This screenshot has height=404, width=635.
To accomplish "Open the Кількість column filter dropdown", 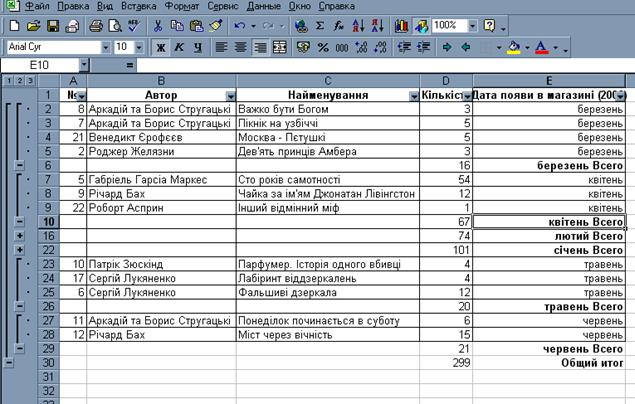I will pos(467,96).
